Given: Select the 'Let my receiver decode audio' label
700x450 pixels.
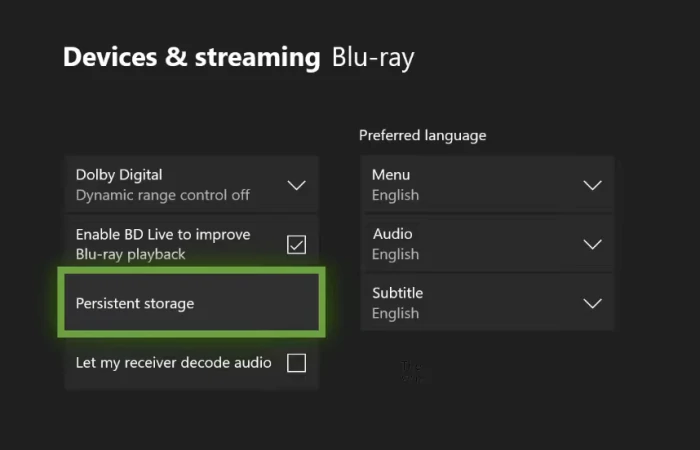Looking at the screenshot, I should point(173,363).
